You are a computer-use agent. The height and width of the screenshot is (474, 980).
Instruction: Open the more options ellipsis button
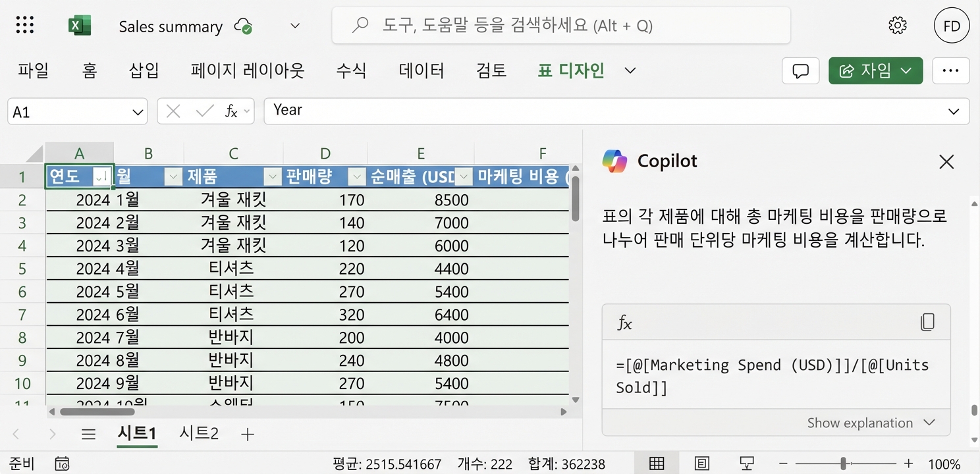pos(951,71)
